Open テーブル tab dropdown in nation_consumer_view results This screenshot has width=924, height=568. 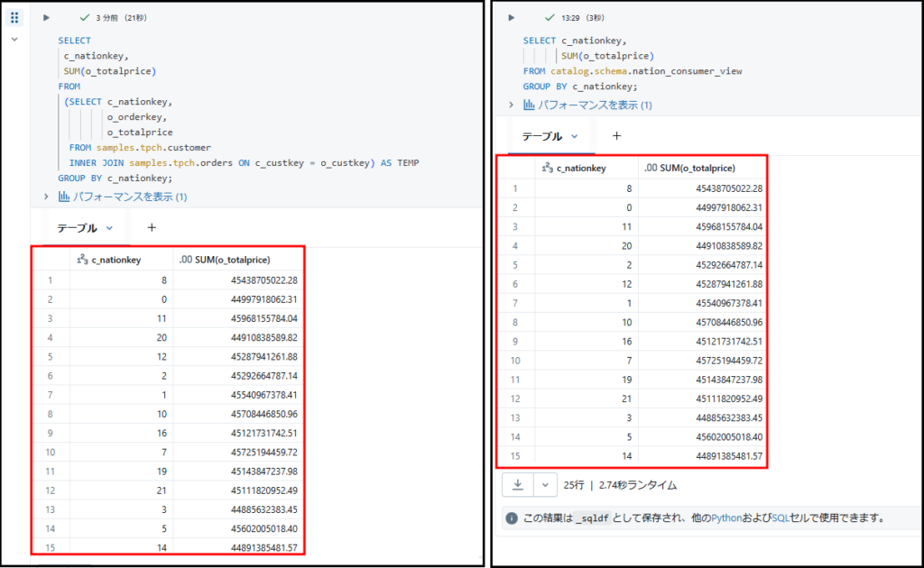coord(574,136)
